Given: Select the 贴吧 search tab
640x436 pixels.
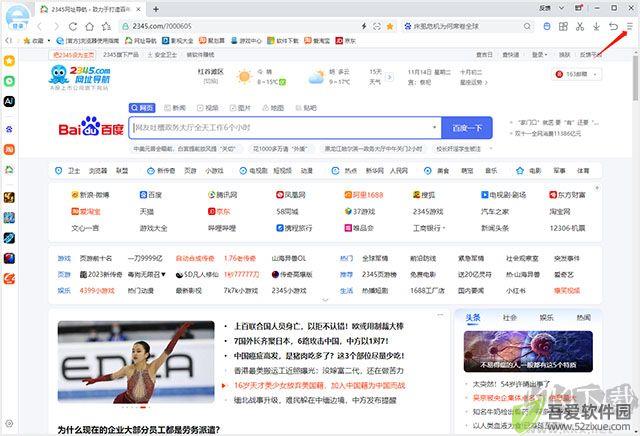Looking at the screenshot, I should tap(306, 108).
